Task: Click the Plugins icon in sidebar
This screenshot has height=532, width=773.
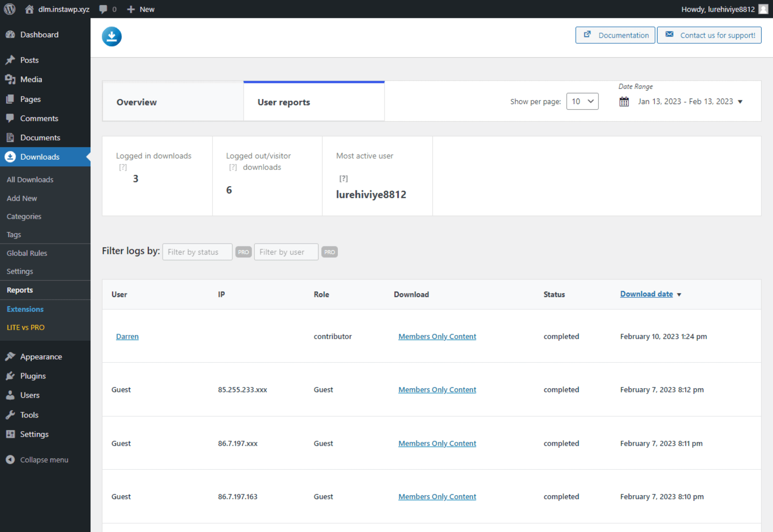Action: (10, 376)
